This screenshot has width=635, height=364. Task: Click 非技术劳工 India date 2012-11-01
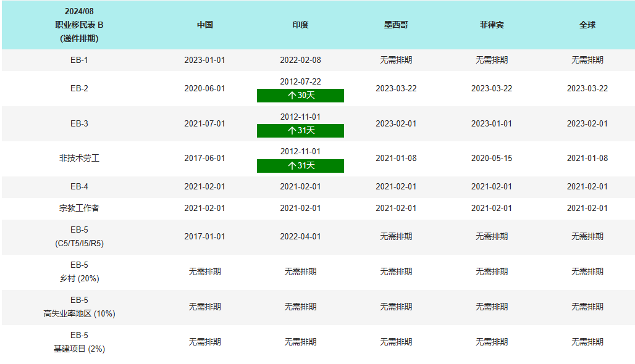(300, 151)
